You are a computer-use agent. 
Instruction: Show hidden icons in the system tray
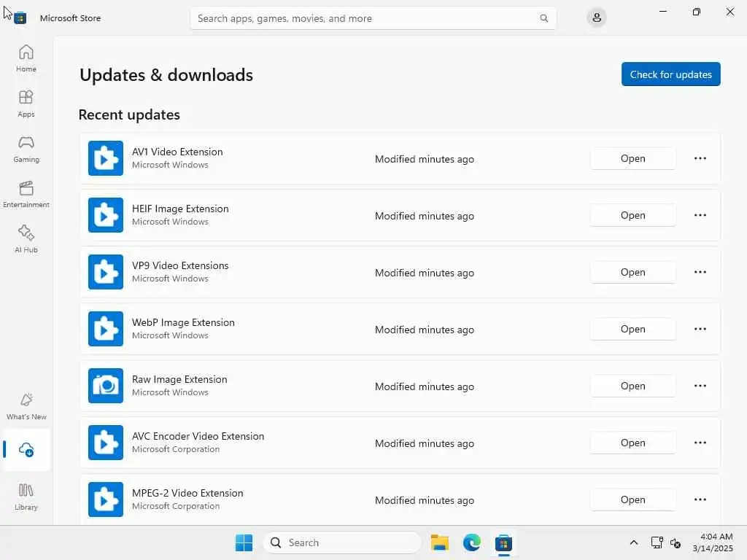coord(634,542)
